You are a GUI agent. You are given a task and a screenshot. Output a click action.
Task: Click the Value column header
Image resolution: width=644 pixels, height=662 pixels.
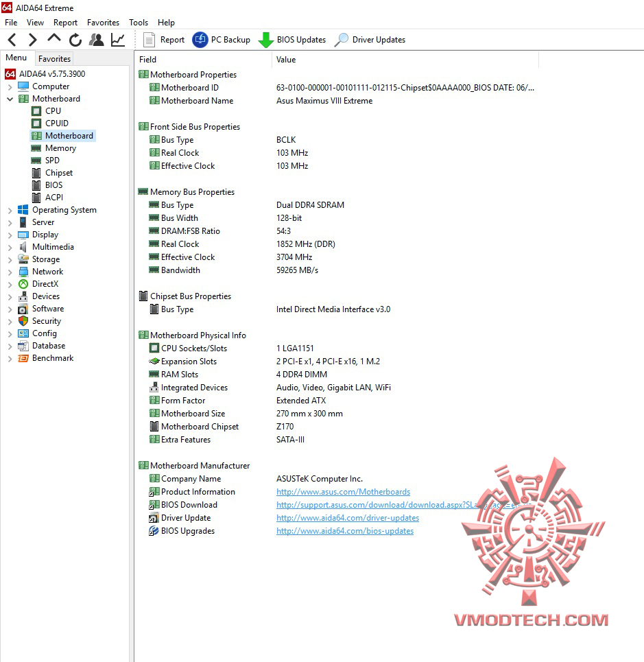point(405,60)
